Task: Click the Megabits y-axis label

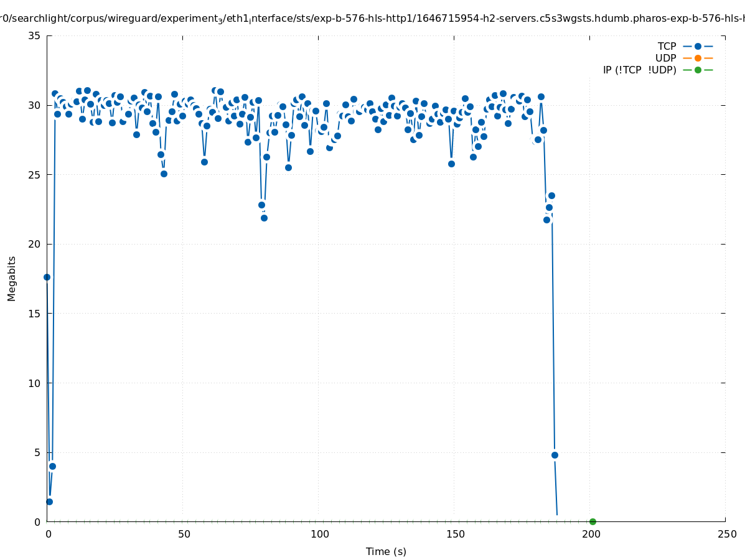Action: 12,278
